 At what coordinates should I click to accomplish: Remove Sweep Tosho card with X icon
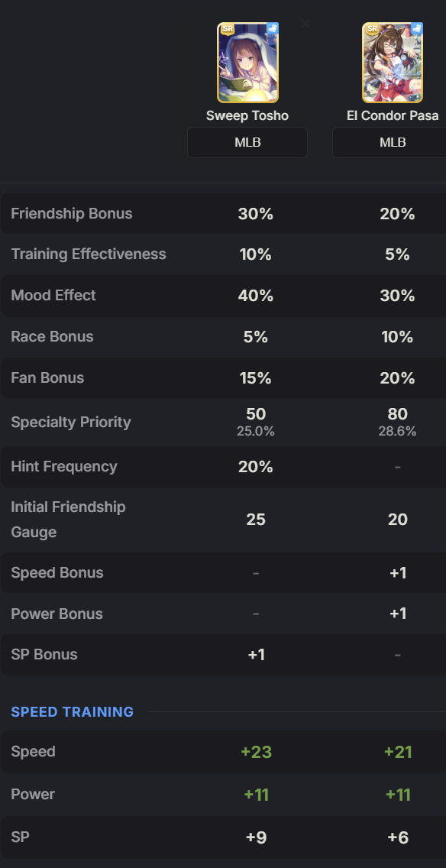click(305, 24)
